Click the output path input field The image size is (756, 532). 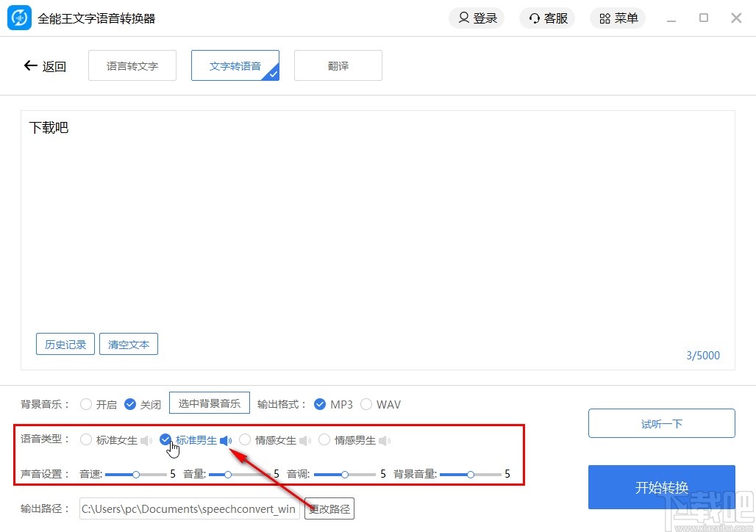[x=189, y=508]
